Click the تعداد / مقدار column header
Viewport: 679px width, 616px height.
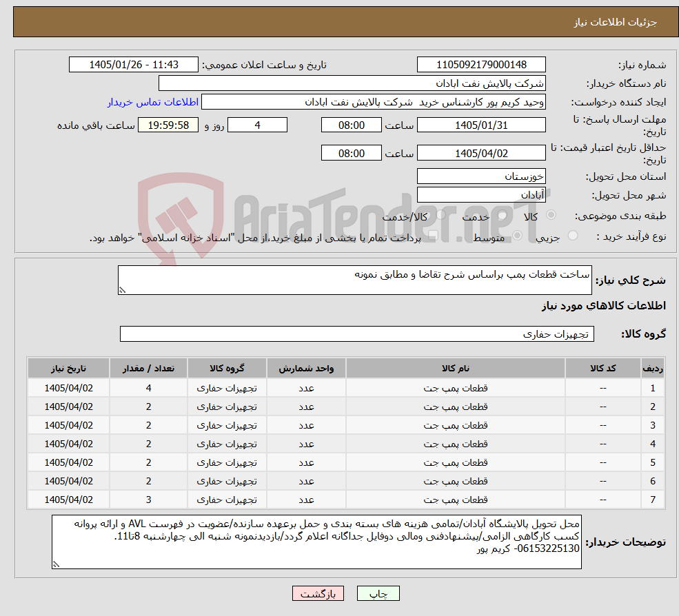pyautogui.click(x=148, y=369)
